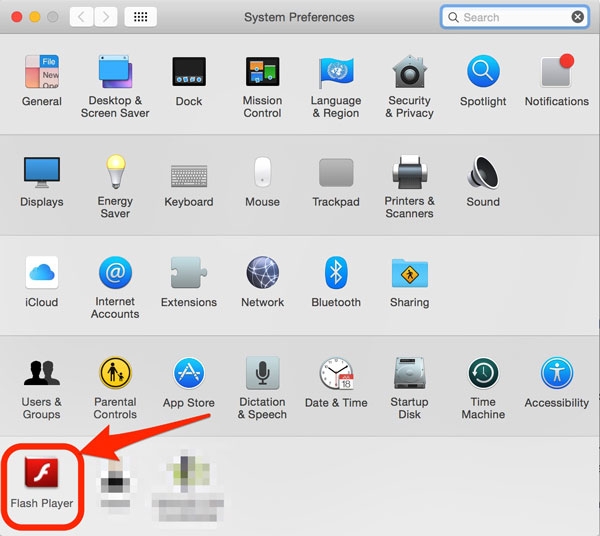Screen dimensions: 600x536
Task: Minimize the System Preferences window
Action: (x=35, y=17)
